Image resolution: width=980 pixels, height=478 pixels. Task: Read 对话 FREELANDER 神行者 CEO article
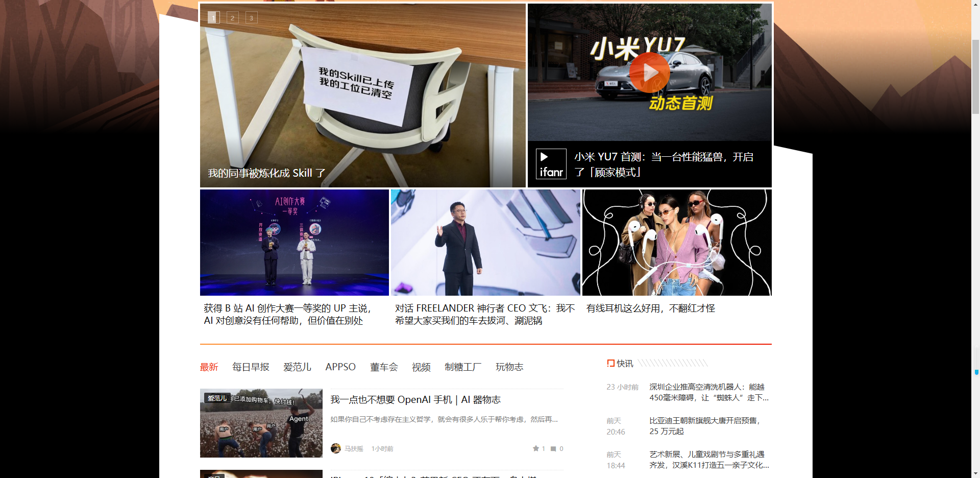tap(485, 315)
